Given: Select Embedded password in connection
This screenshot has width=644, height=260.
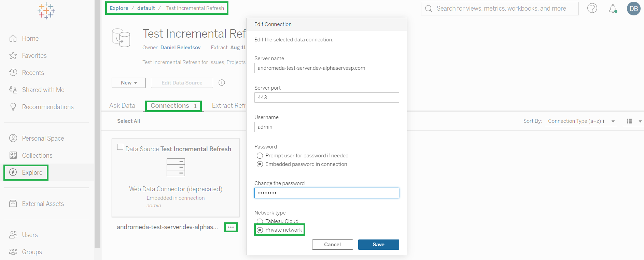Looking at the screenshot, I should (x=260, y=164).
